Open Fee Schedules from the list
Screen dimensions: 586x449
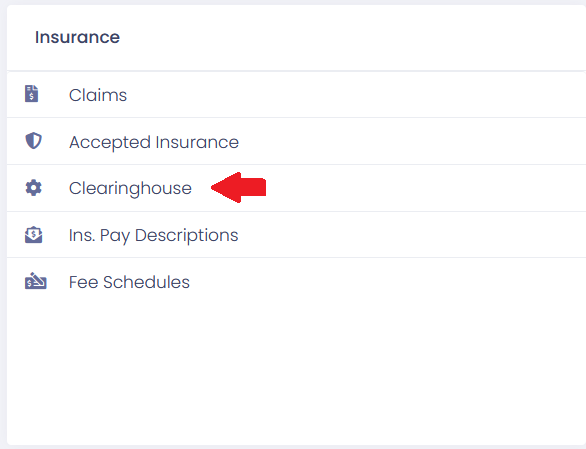[x=296, y=282]
